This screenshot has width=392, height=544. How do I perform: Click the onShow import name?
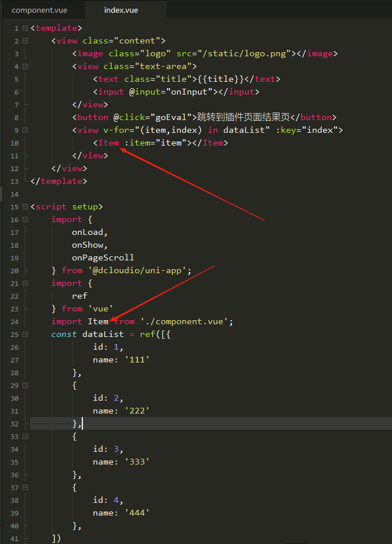pyautogui.click(x=88, y=245)
